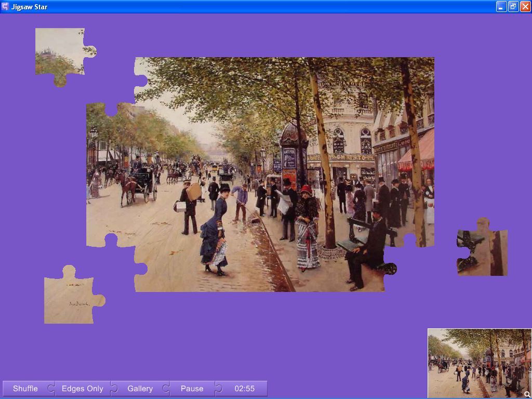Toggle Edges Only mode
Screen dimensions: 532x399
[82, 388]
